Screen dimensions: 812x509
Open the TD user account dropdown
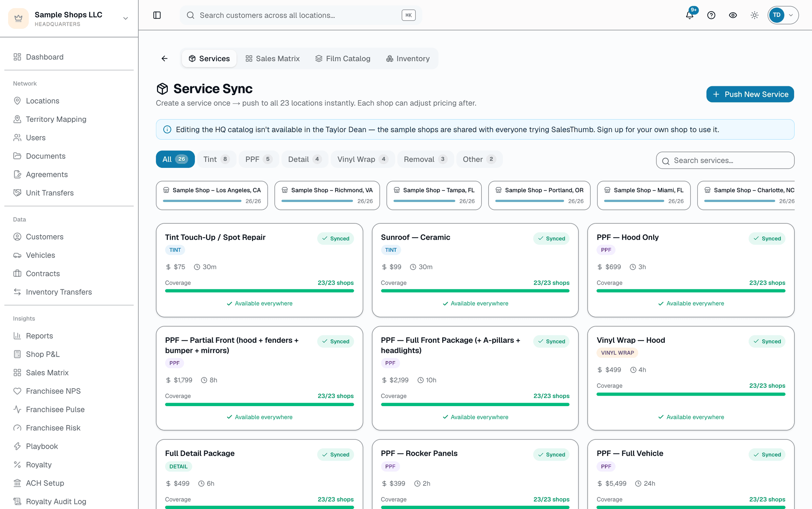(x=783, y=15)
